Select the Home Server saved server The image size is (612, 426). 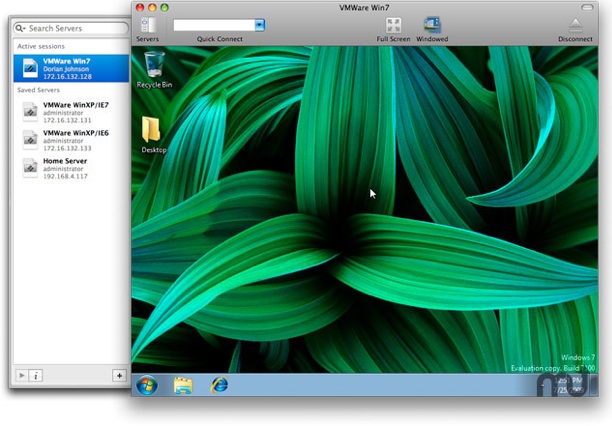(71, 168)
